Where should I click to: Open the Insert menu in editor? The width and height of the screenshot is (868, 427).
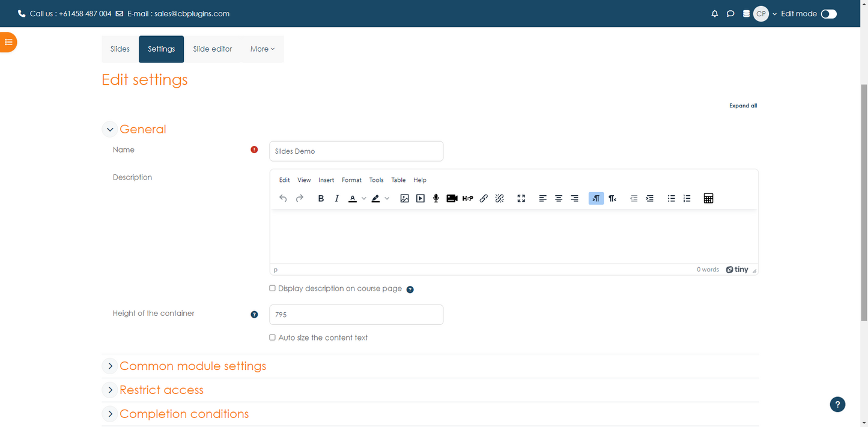[326, 180]
